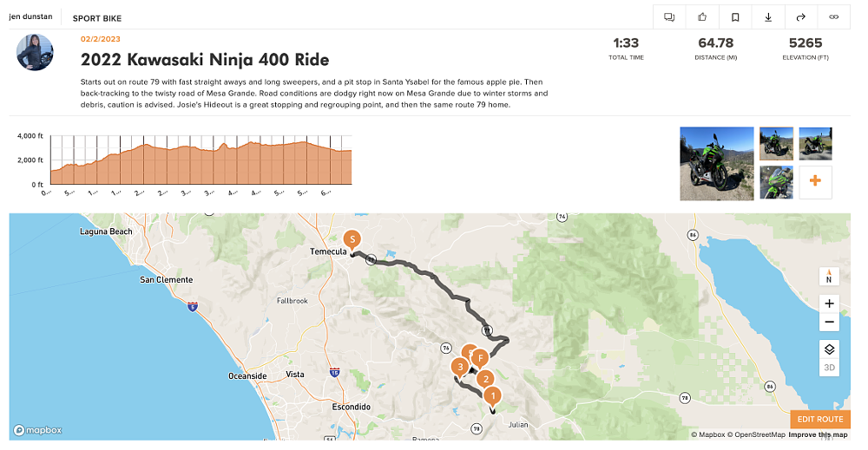
Task: Zoom in on the map
Action: point(829,303)
